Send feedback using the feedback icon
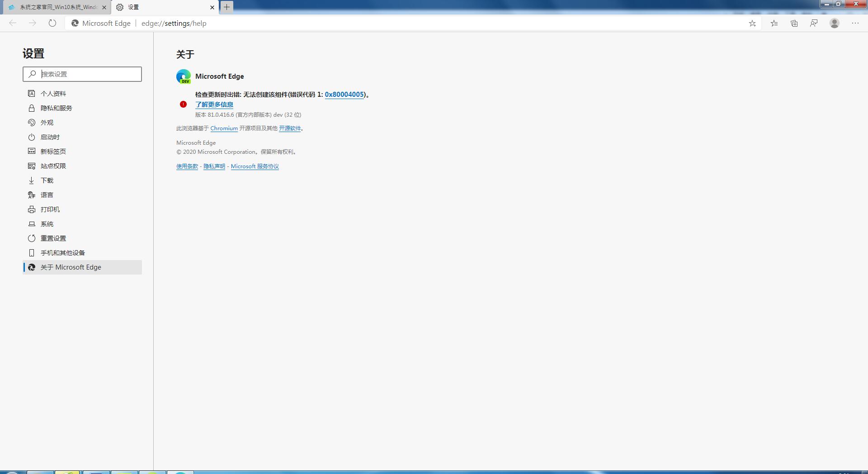Image resolution: width=868 pixels, height=474 pixels. click(814, 23)
